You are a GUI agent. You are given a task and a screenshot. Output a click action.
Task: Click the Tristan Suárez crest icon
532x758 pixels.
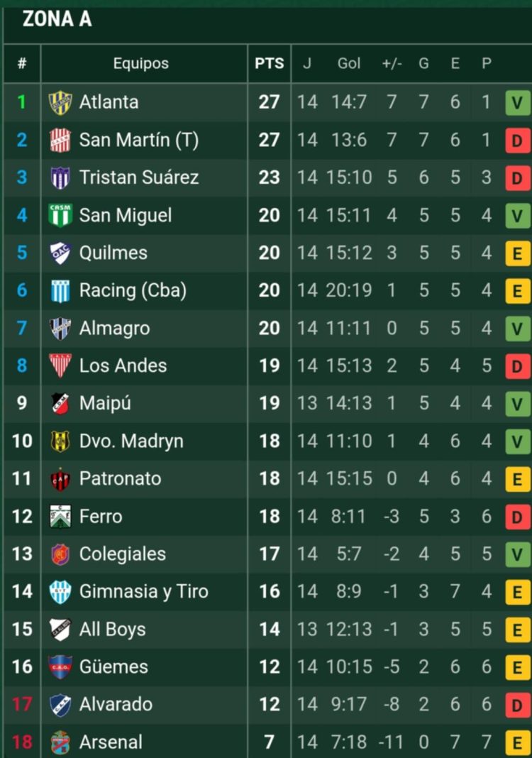pyautogui.click(x=60, y=177)
